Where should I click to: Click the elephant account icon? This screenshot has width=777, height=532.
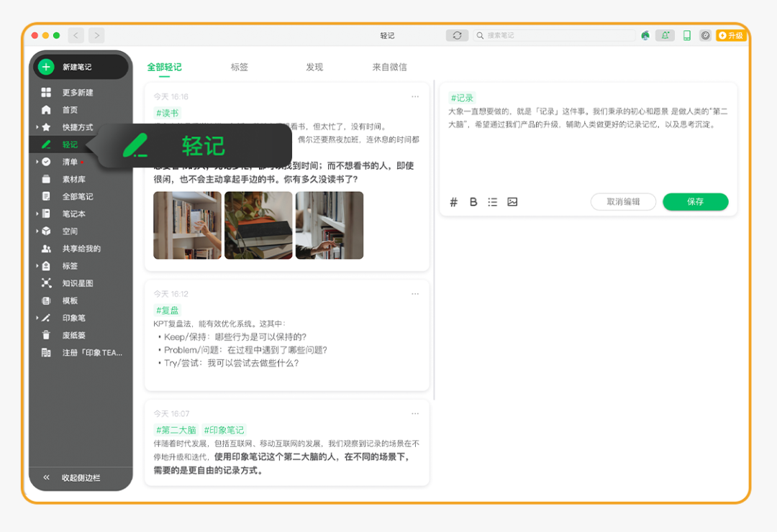tap(645, 35)
